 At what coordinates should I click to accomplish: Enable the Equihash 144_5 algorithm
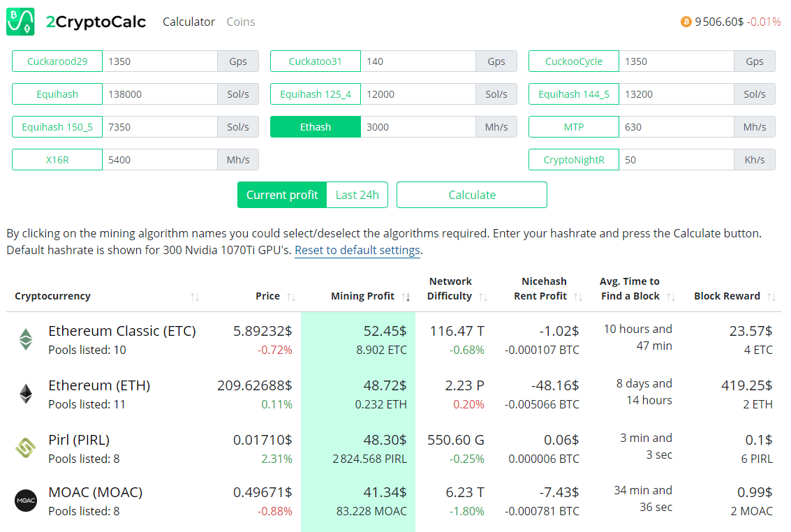pyautogui.click(x=573, y=94)
